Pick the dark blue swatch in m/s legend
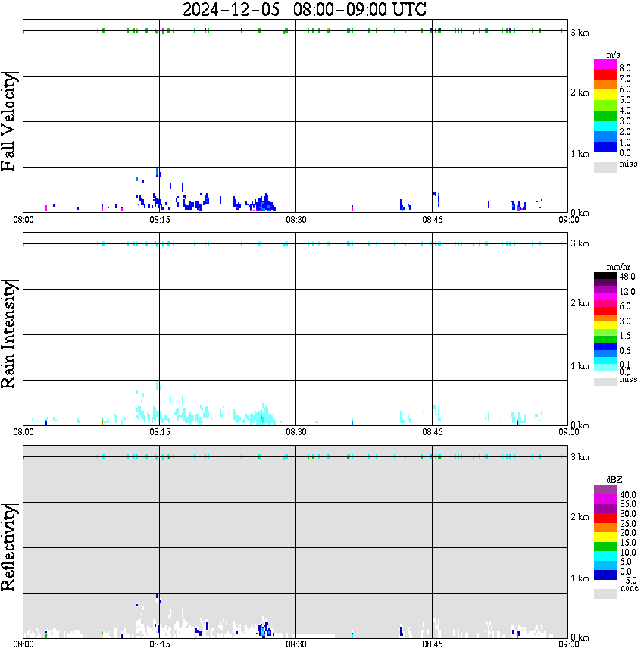 [x=605, y=146]
